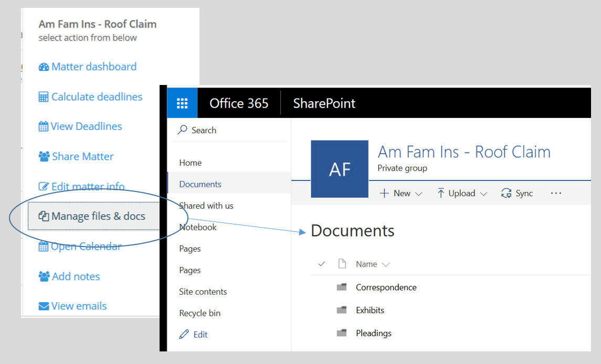Switch to Documents in the left navigation
This screenshot has width=601, height=364.
200,184
